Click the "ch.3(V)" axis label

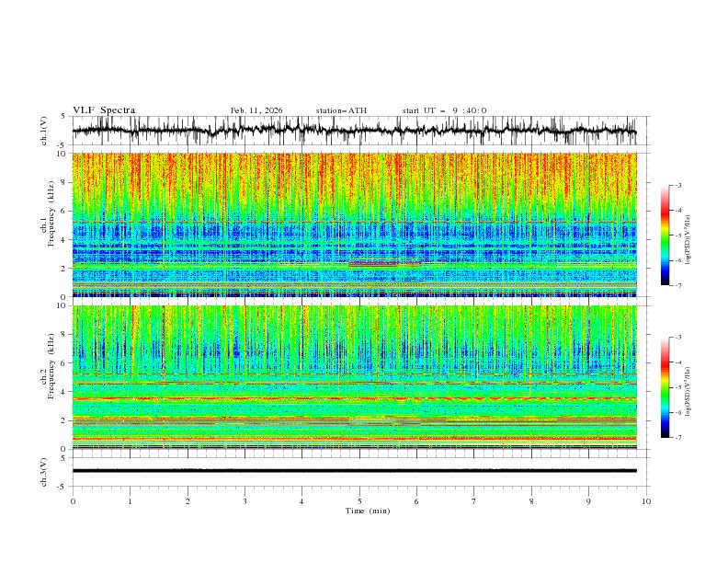tap(44, 472)
